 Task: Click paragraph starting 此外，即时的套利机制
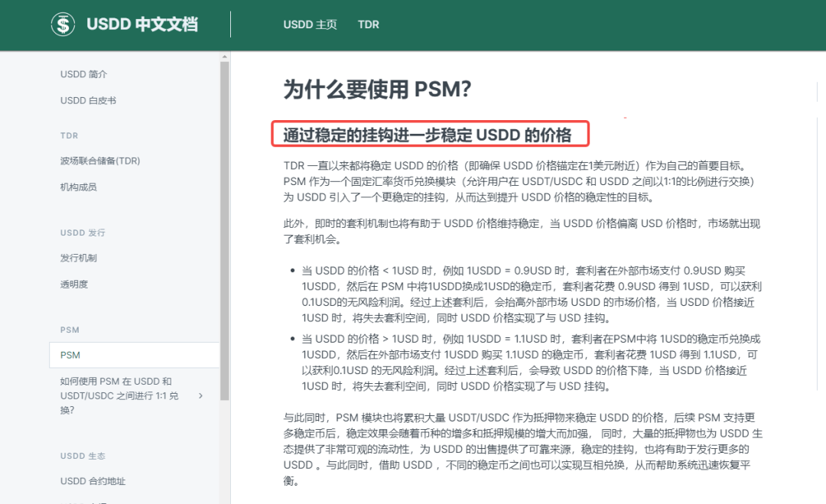pos(522,231)
